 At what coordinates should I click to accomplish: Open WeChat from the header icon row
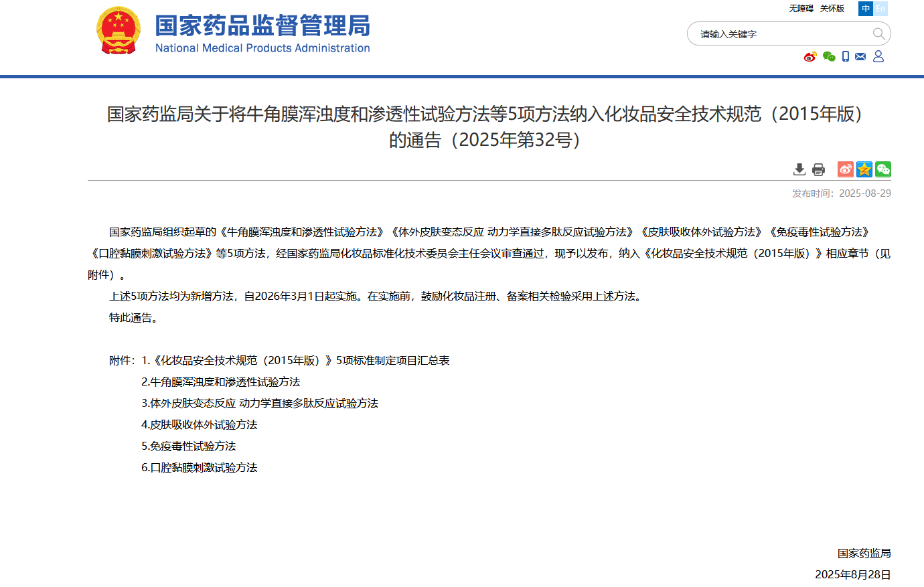click(828, 57)
